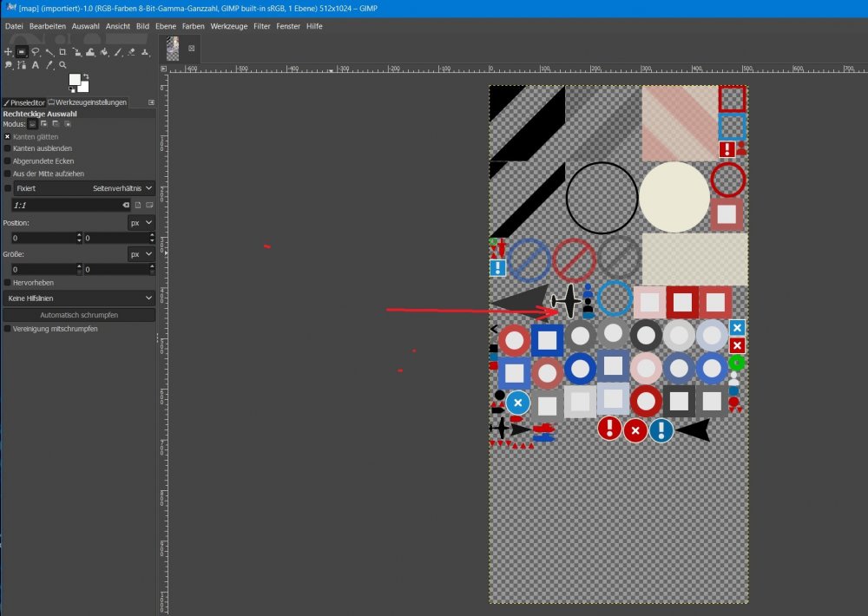Viewport: 868px width, 616px height.
Task: Choose the Text tool
Action: (36, 65)
